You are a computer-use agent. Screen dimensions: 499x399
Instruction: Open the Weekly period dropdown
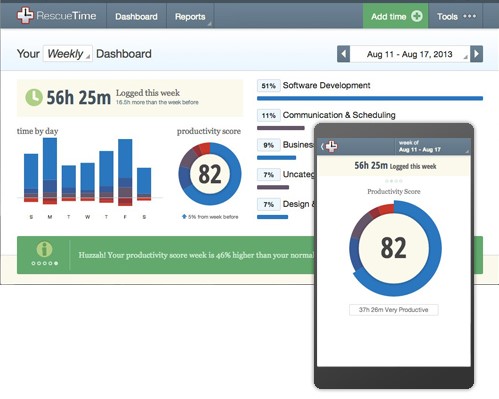(x=68, y=54)
